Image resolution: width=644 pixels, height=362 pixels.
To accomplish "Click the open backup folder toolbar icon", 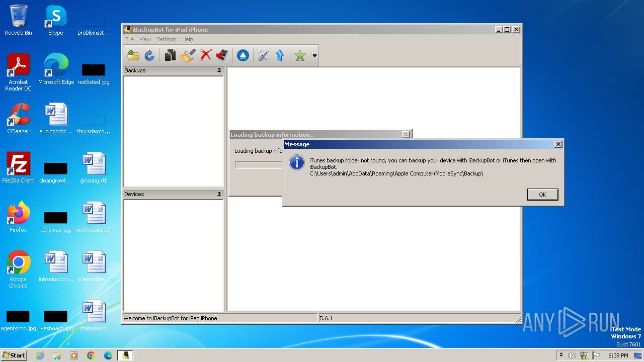I will (133, 55).
